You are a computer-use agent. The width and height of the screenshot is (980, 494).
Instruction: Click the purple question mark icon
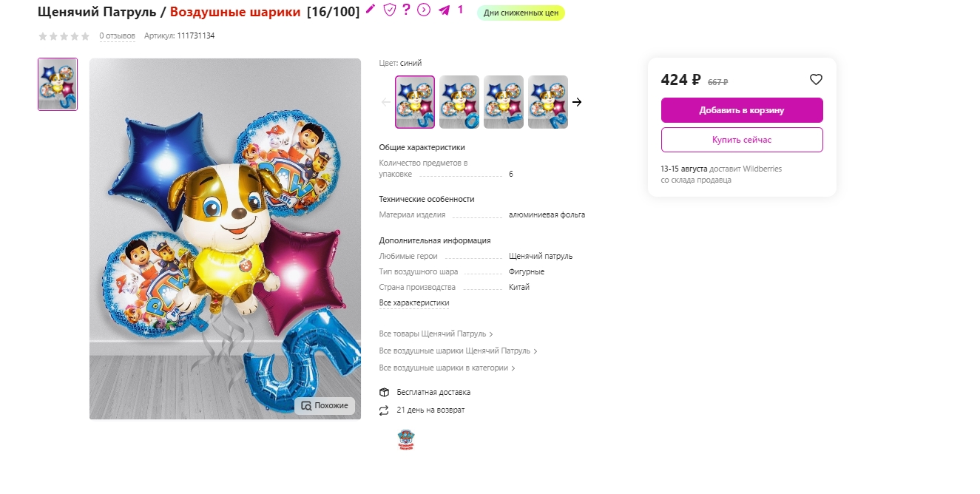coord(406,10)
